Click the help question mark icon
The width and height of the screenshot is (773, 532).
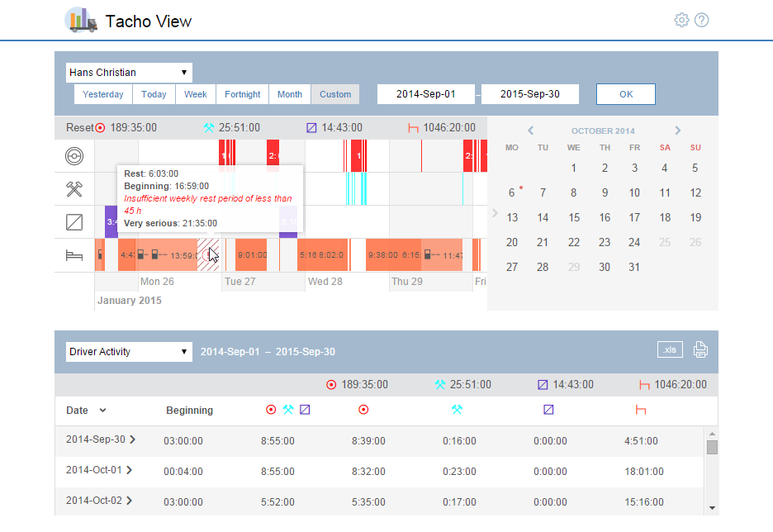click(702, 20)
